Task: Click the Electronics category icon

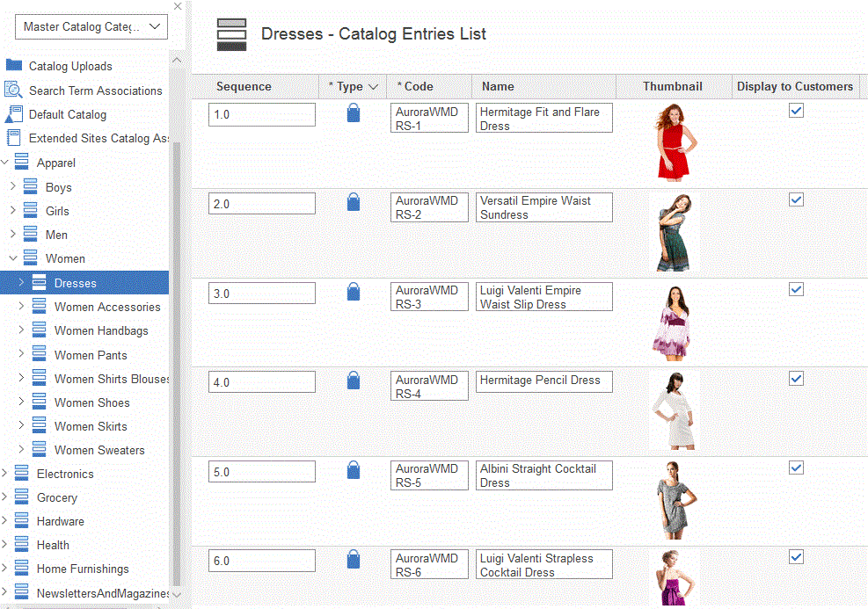Action: coord(22,474)
